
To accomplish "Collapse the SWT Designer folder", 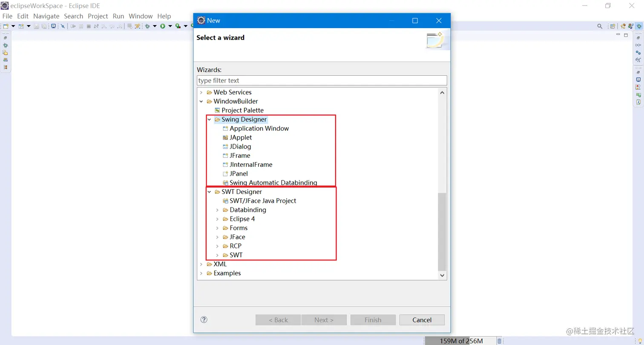I will (x=209, y=192).
